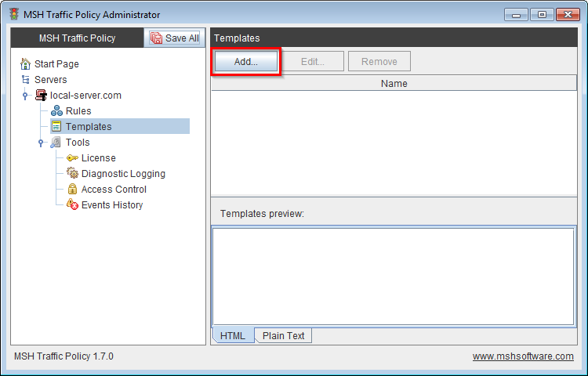The height and width of the screenshot is (376, 588).
Task: Click the Edit... button
Action: (x=313, y=61)
